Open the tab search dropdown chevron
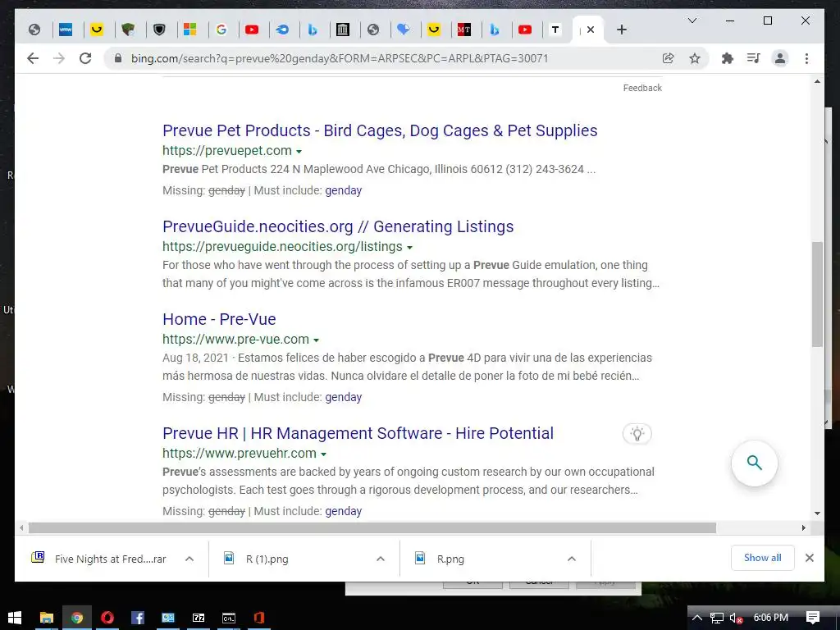Screen dimensions: 840x630 point(692,21)
